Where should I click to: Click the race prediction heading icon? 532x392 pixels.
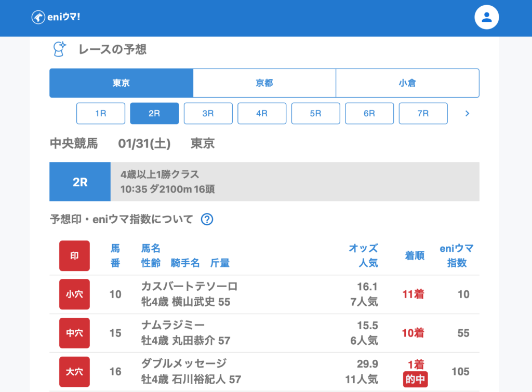[60, 49]
